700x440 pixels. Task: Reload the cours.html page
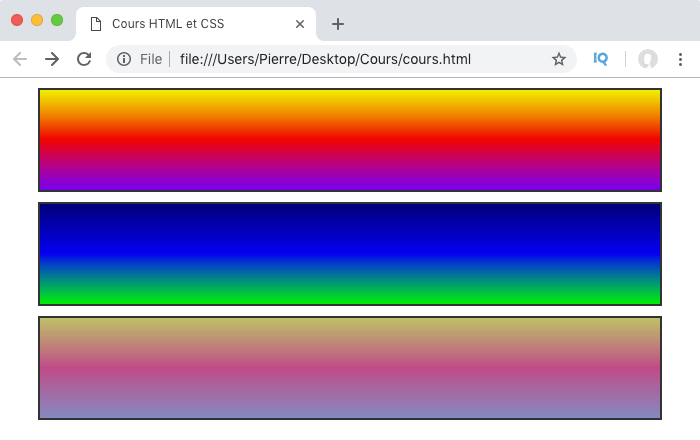(84, 59)
